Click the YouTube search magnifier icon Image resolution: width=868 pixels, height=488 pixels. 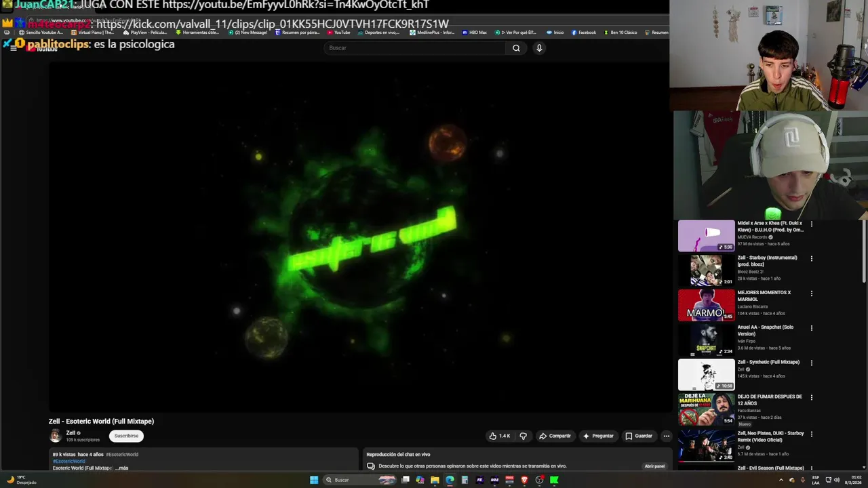tap(516, 48)
